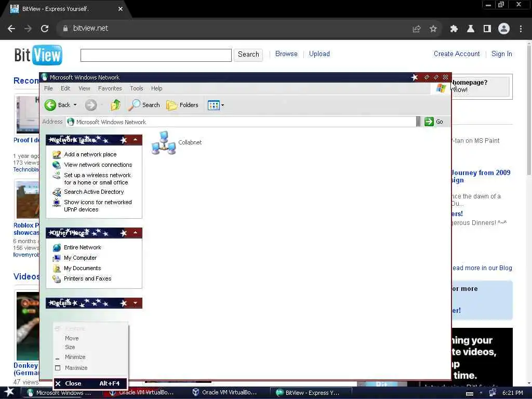Close the BitView browser tab
Screen dimensions: 532x399
(121, 9)
